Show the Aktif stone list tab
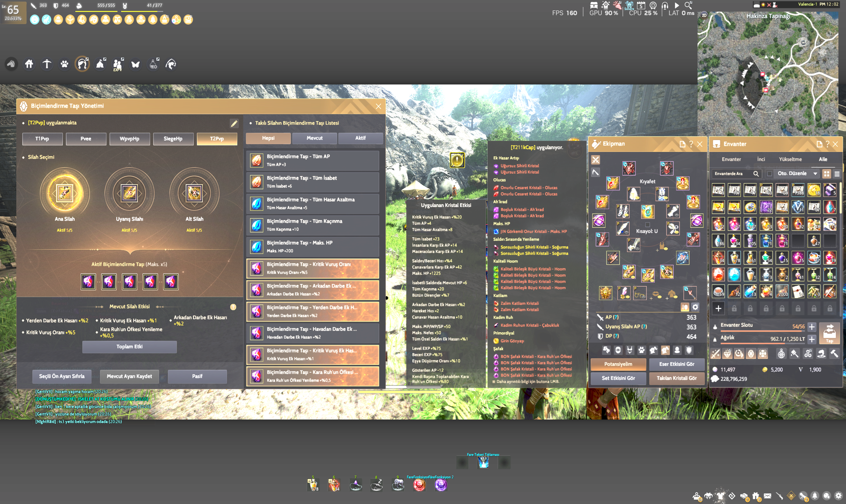Screen dimensions: 846x504 [x=360, y=138]
